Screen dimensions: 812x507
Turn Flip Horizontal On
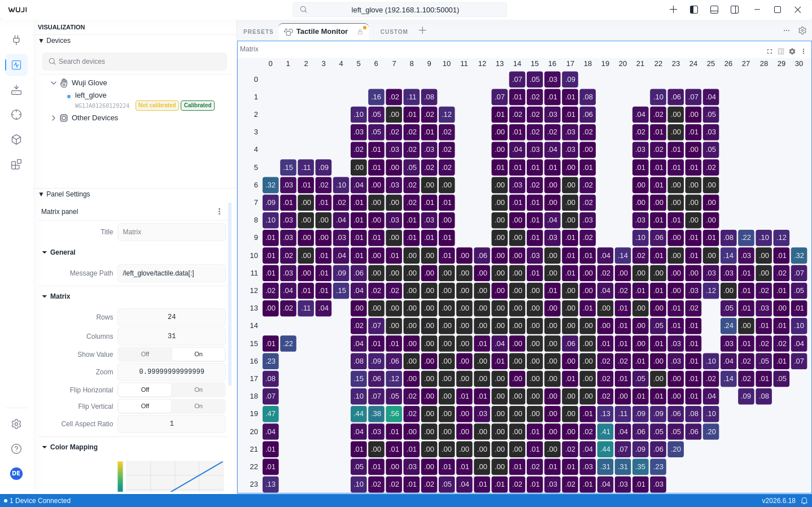(198, 390)
